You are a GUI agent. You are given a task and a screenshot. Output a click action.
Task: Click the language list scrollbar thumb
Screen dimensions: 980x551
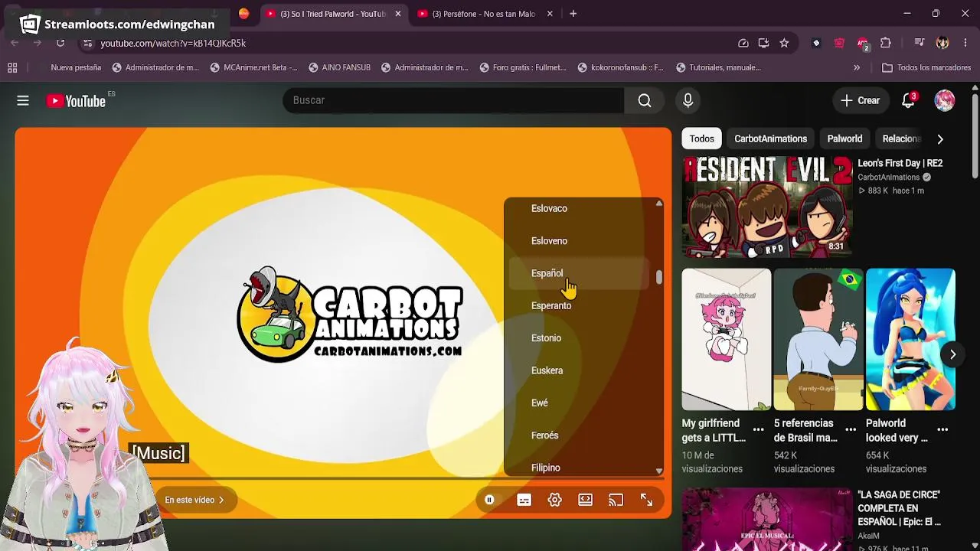[x=658, y=277]
